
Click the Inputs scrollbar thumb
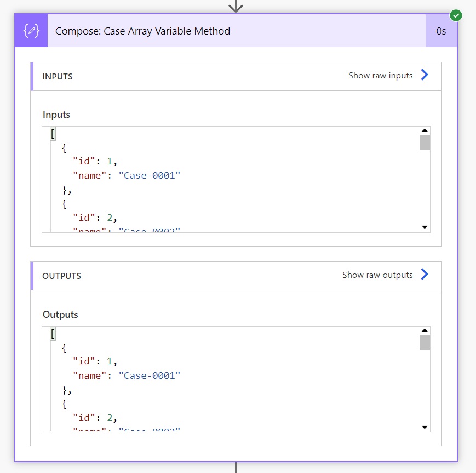point(425,143)
